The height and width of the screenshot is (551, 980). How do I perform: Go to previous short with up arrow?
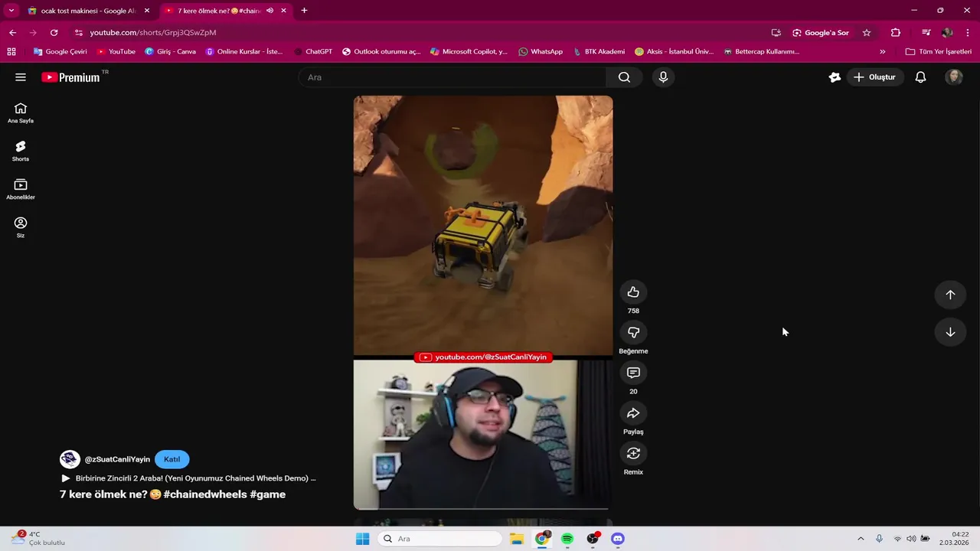tap(950, 295)
